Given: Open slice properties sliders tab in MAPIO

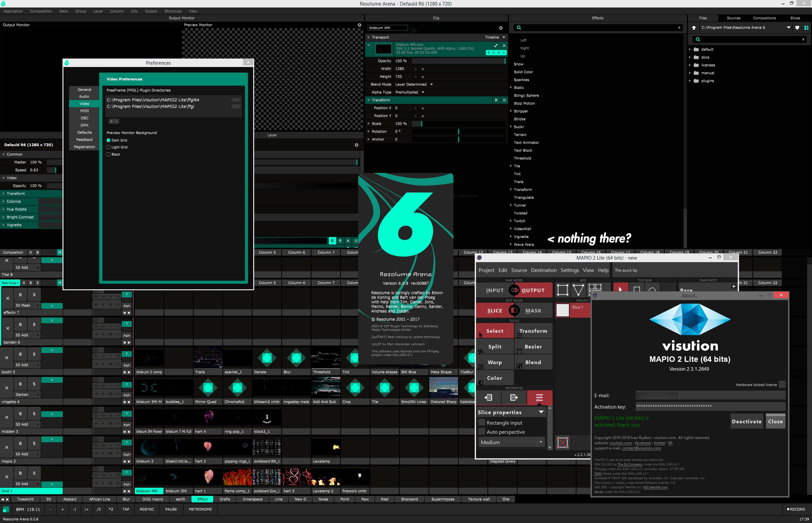Looking at the screenshot, I should [539, 397].
